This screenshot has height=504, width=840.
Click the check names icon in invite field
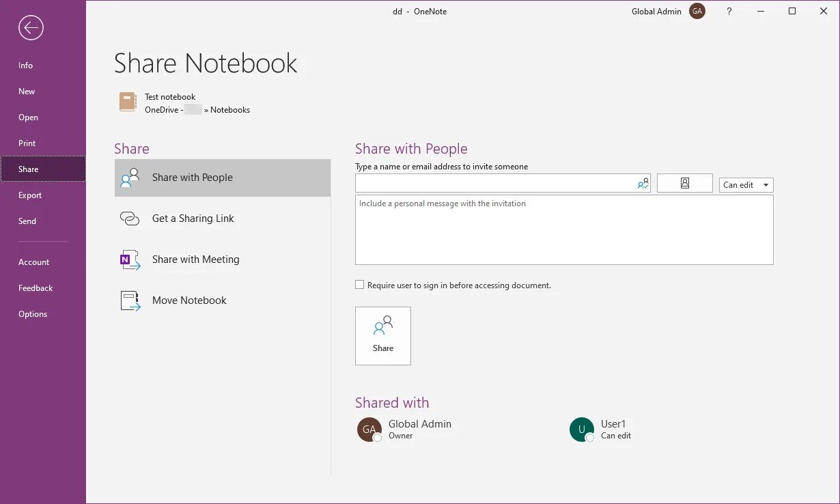(643, 184)
